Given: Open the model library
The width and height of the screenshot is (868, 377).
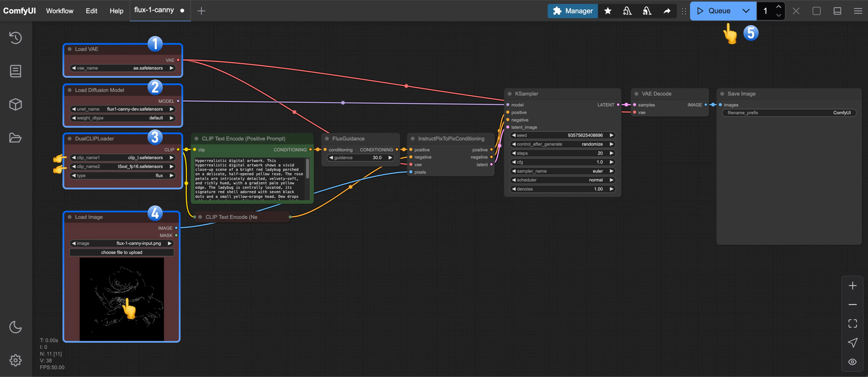Looking at the screenshot, I should (x=15, y=104).
